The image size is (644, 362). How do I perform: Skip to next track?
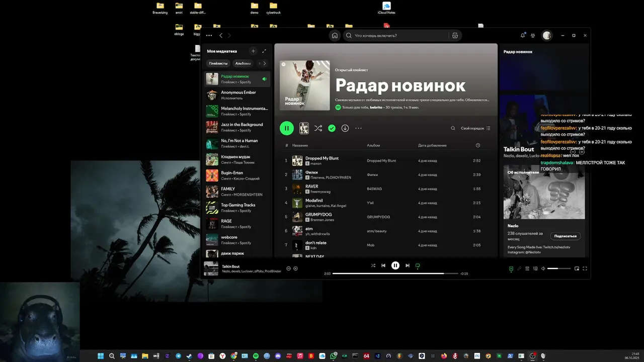click(x=408, y=265)
